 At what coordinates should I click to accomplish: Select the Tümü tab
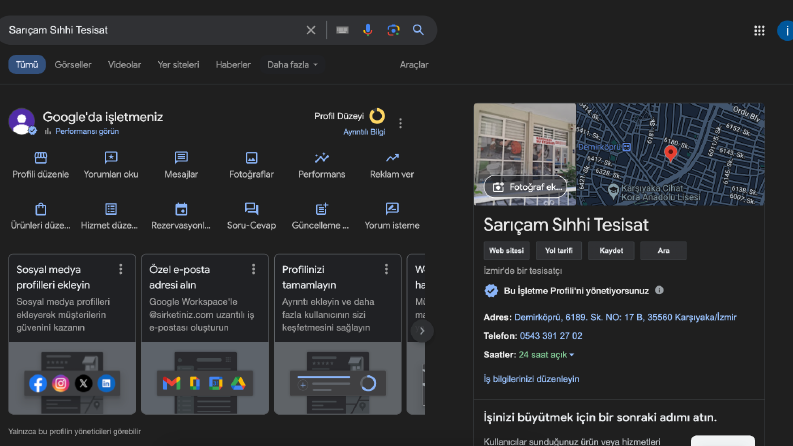pos(27,65)
